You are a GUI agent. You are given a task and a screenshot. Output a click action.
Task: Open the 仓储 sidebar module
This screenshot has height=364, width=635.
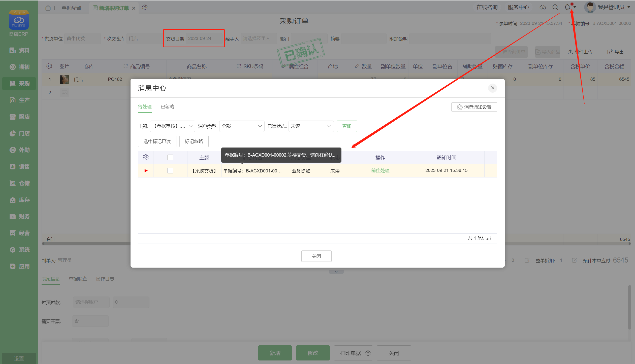(19, 183)
